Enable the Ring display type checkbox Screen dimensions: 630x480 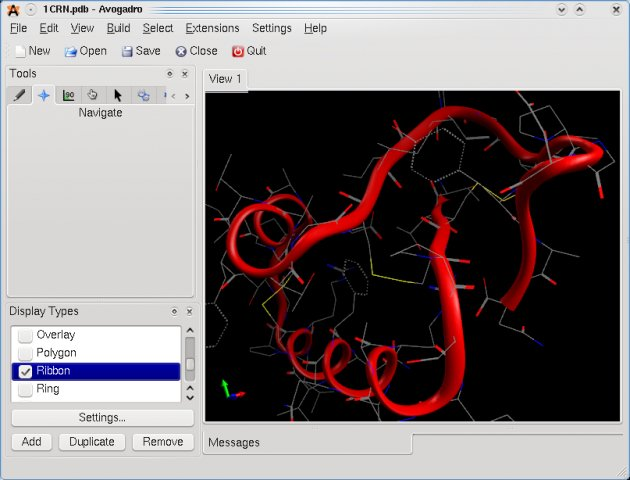(x=26, y=389)
